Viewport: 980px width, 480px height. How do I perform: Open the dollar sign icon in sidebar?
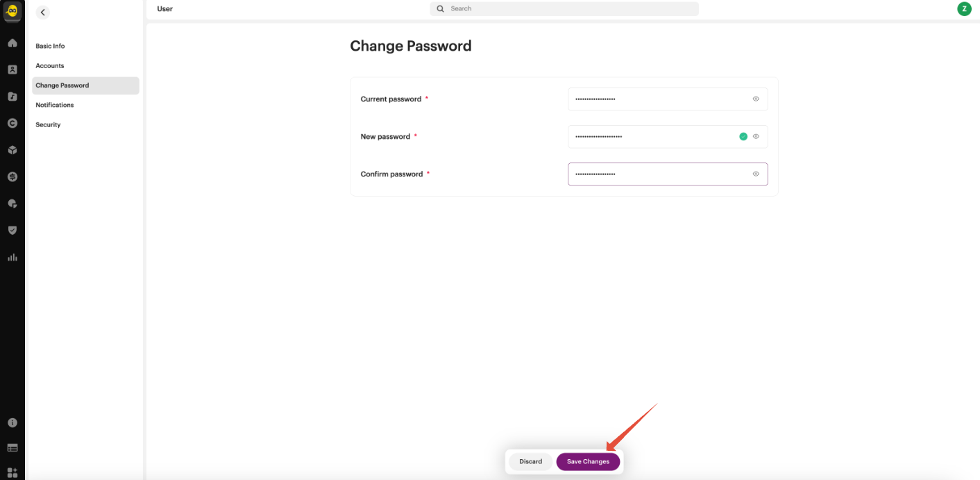tap(12, 176)
